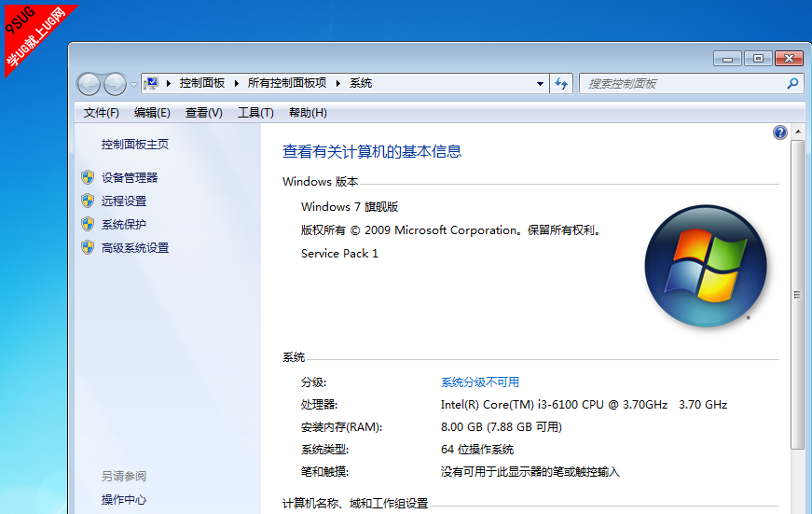Minimize the System window
This screenshot has height=514, width=812.
coord(727,59)
